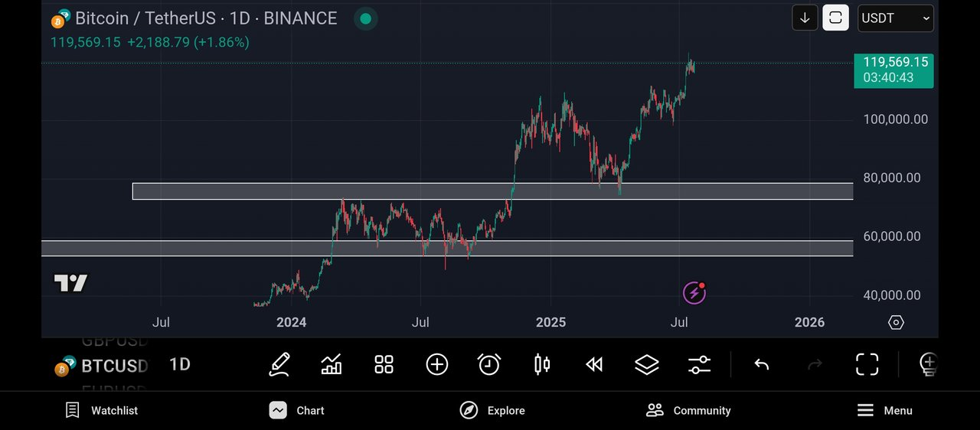Open the indicators chart icon

(332, 364)
